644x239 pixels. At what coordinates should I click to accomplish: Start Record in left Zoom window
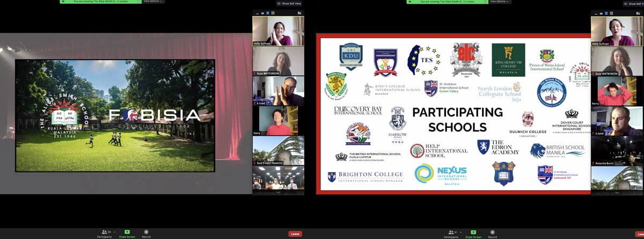click(146, 234)
